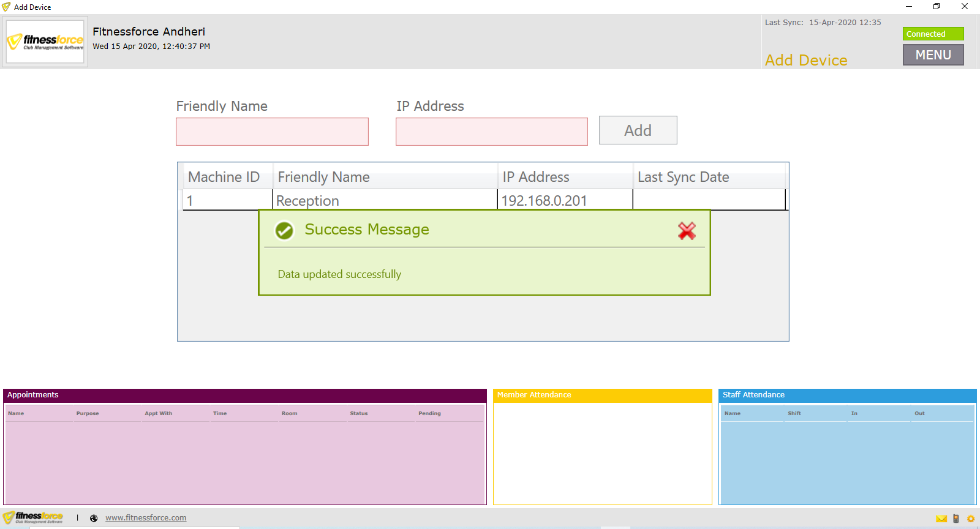Click the 'Fitnessforce Andheri' club name

(x=149, y=31)
